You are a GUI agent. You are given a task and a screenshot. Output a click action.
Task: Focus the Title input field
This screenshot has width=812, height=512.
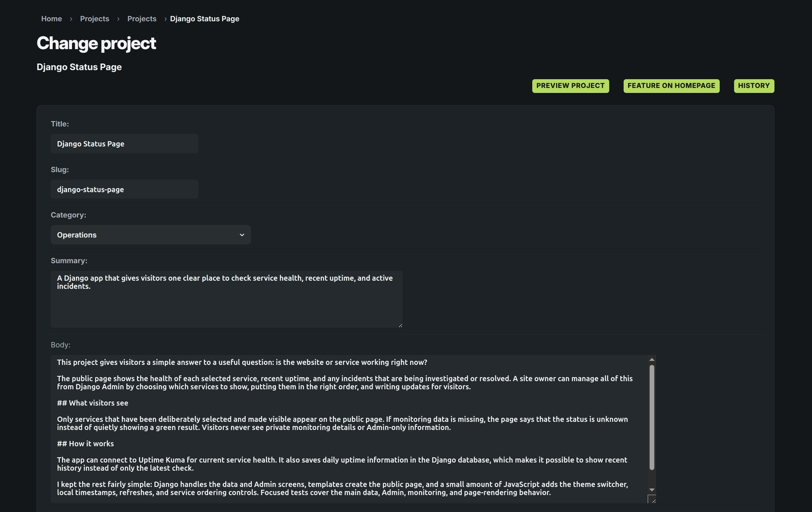[x=124, y=144]
